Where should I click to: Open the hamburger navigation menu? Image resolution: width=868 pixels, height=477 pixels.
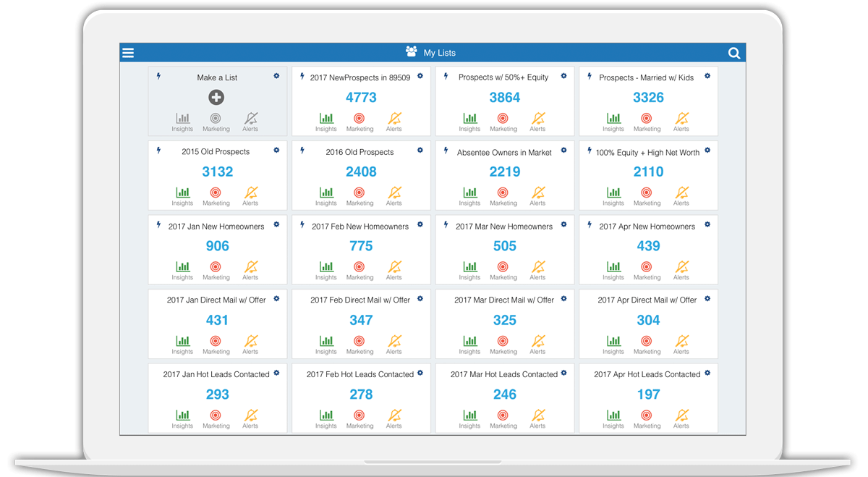coord(128,52)
